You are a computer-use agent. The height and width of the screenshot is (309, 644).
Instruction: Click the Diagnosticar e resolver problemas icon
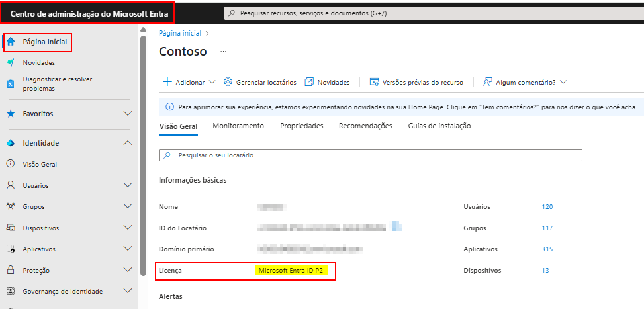click(x=11, y=84)
